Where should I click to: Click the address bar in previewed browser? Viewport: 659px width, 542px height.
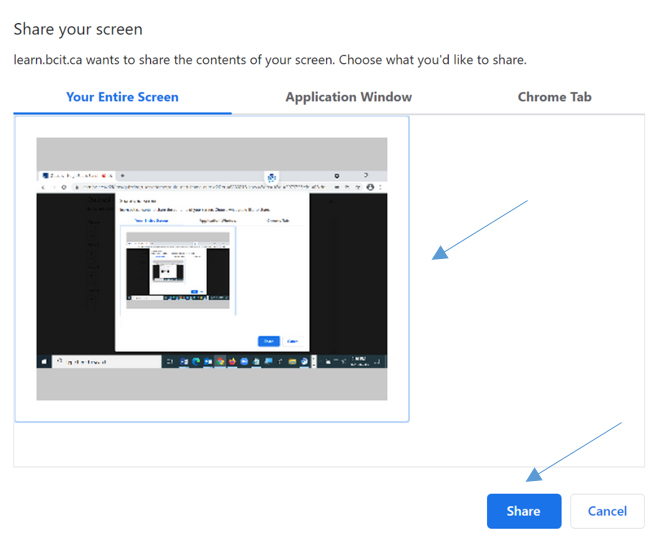200,187
